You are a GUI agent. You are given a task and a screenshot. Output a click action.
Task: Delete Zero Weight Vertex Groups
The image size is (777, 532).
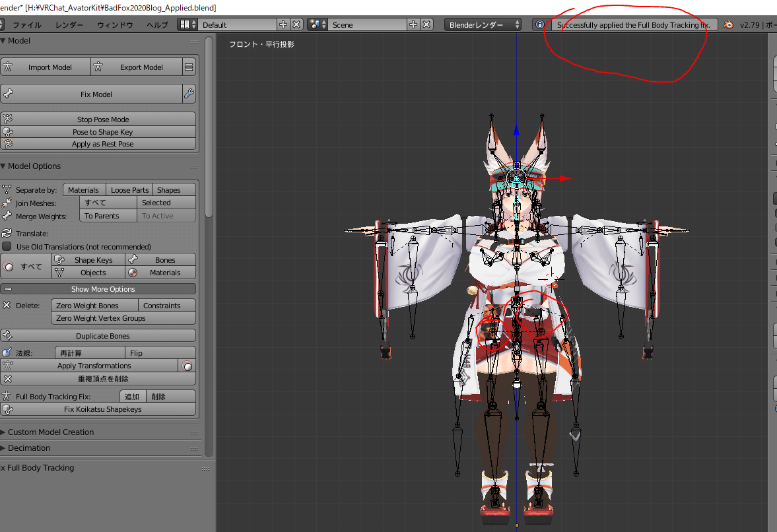(x=123, y=318)
